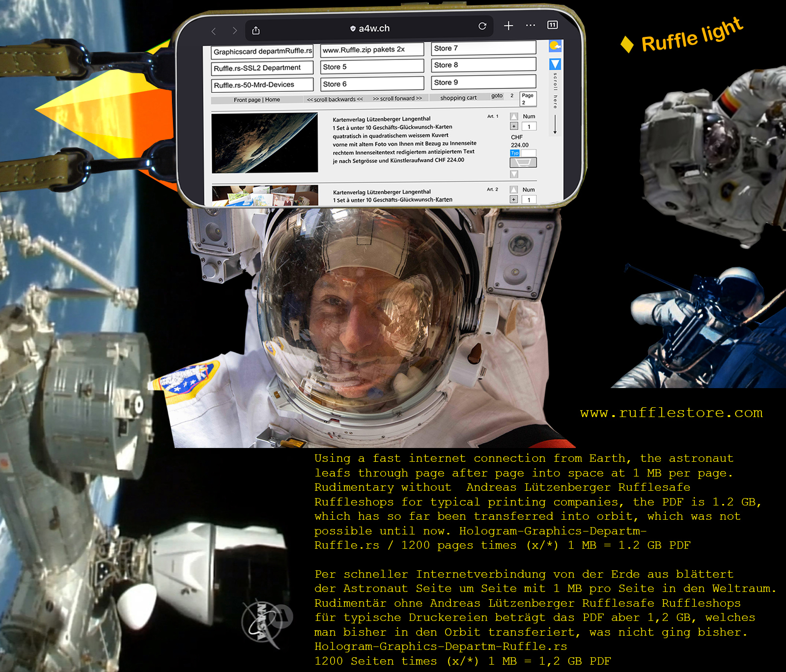Click the add-to-cart basket icon for Article 1
Viewport: 786px width, 672px height.
[523, 163]
